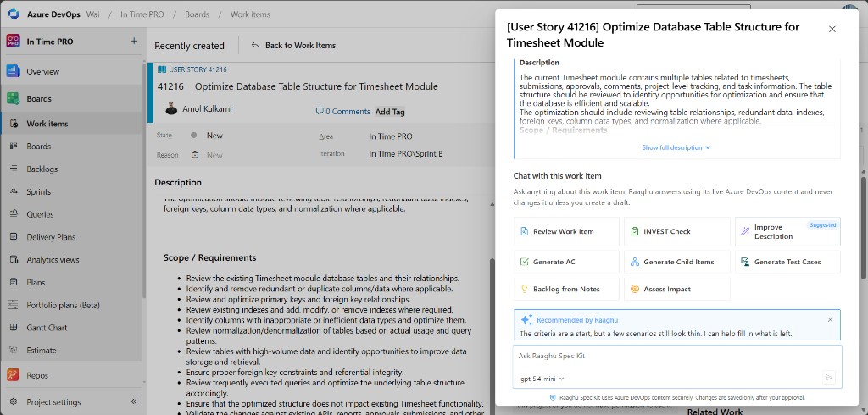Click Amol Kulkarni assignee avatar
This screenshot has width=868, height=415.
pyautogui.click(x=171, y=108)
